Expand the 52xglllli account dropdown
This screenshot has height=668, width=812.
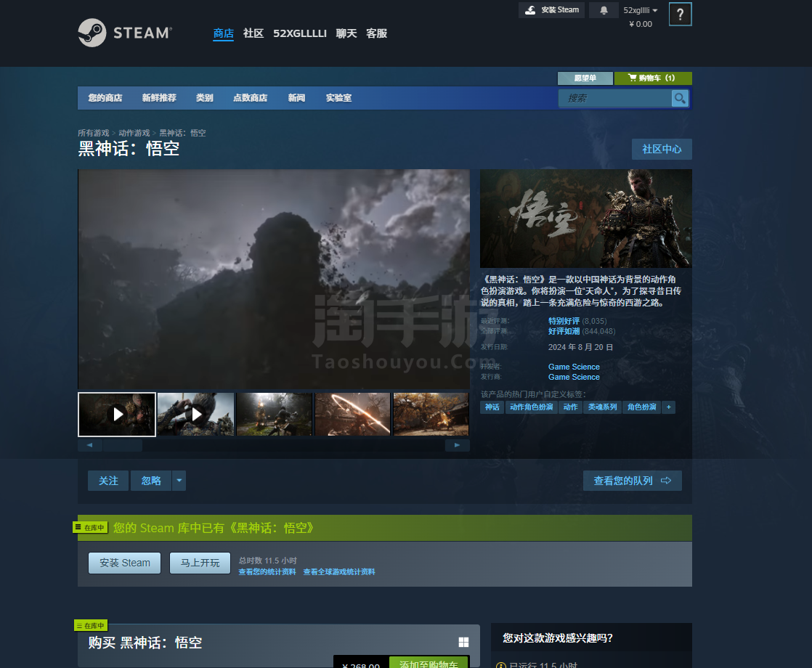[x=640, y=10]
